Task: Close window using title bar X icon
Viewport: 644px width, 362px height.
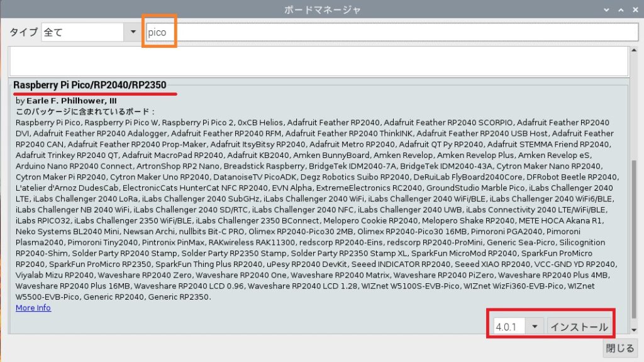Action: tap(634, 10)
